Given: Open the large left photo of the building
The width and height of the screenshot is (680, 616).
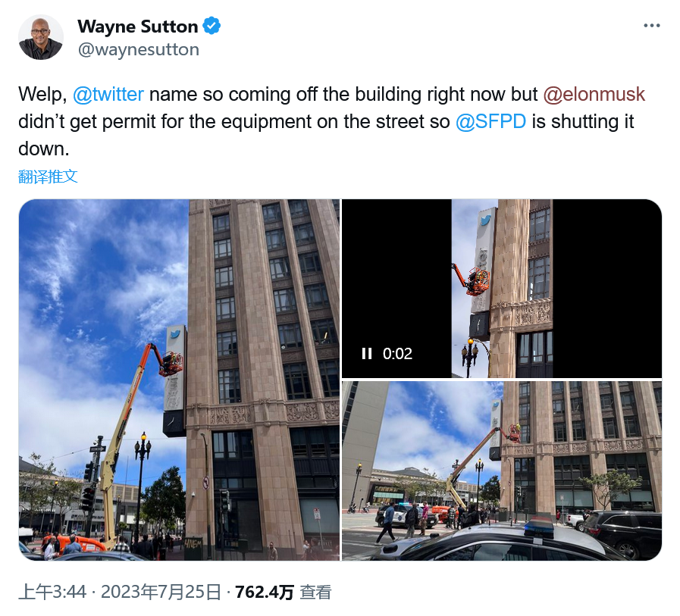Looking at the screenshot, I should 179,380.
